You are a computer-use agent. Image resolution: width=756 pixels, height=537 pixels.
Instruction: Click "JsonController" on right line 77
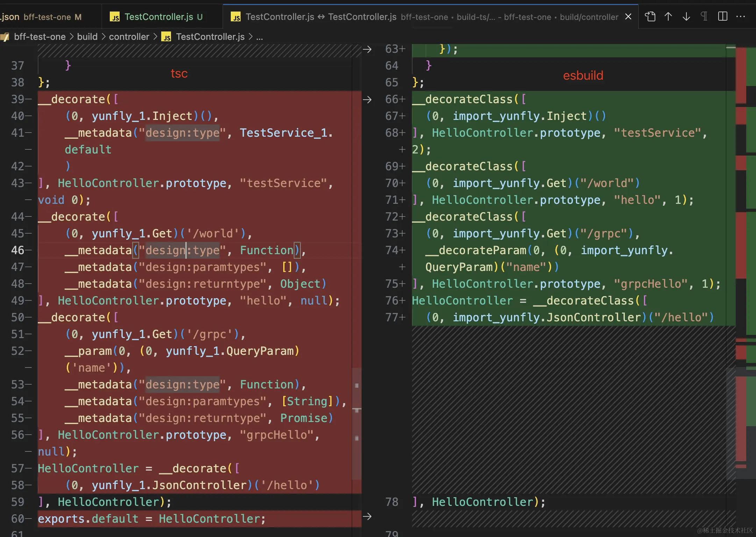[x=594, y=317]
